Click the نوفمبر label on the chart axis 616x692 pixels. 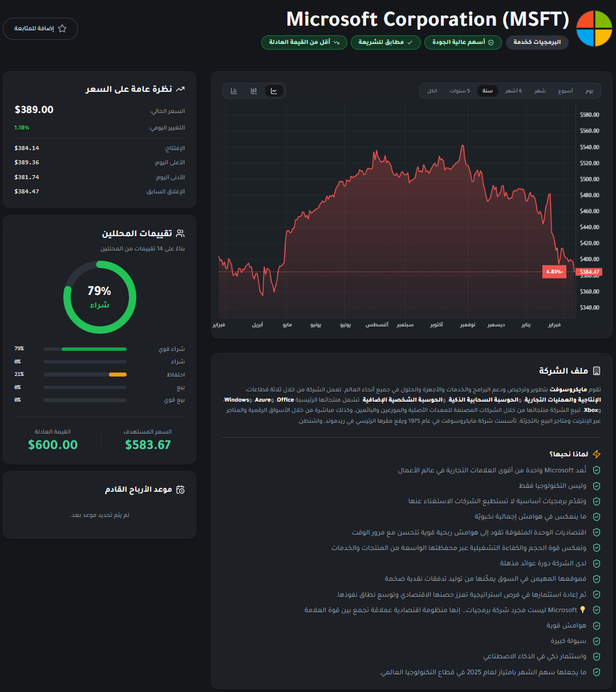pos(468,325)
